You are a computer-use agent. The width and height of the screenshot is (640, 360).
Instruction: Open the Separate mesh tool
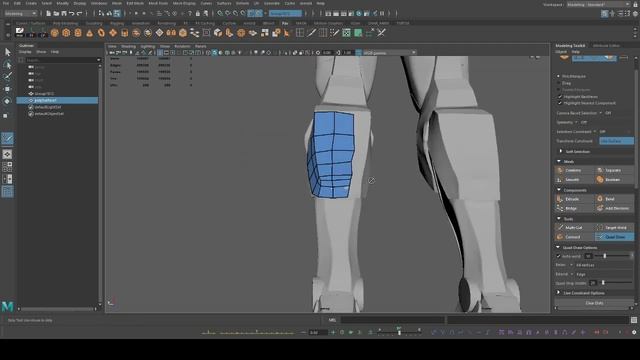(614, 170)
